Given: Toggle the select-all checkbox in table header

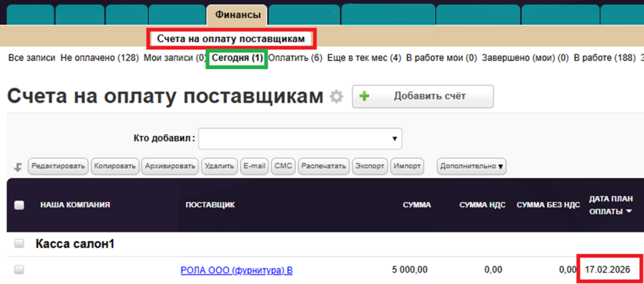Looking at the screenshot, I should coord(19,205).
